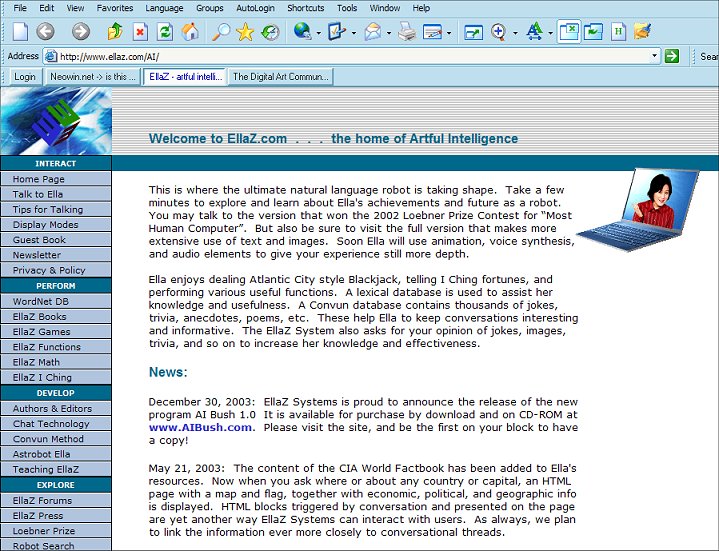Click the Mail envelope icon
The image size is (719, 551).
(x=373, y=32)
